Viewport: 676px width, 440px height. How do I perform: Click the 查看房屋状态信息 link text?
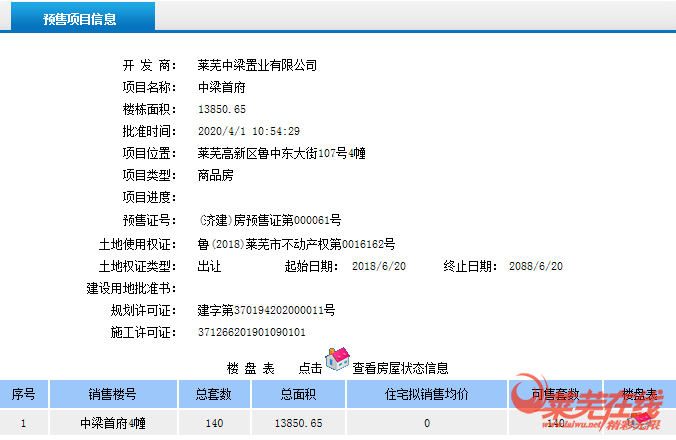(400, 368)
